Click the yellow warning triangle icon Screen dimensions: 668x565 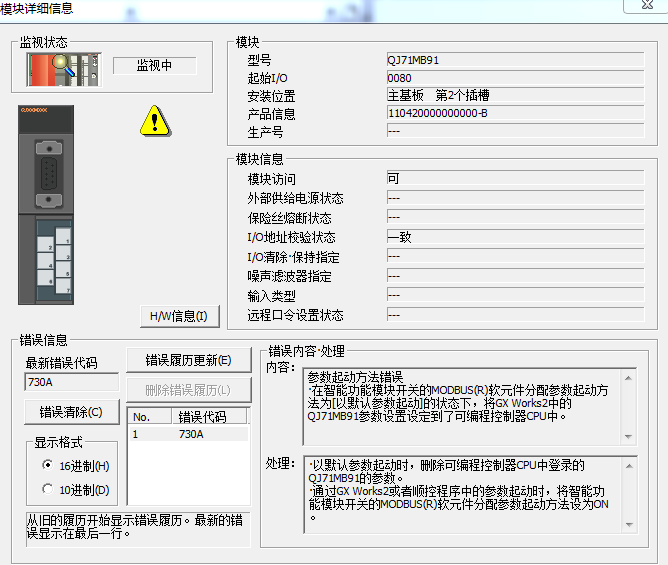tap(154, 122)
